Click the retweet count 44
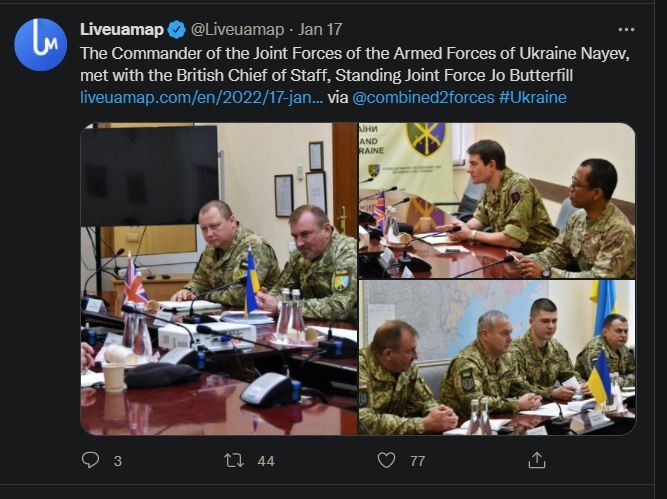 (x=266, y=461)
